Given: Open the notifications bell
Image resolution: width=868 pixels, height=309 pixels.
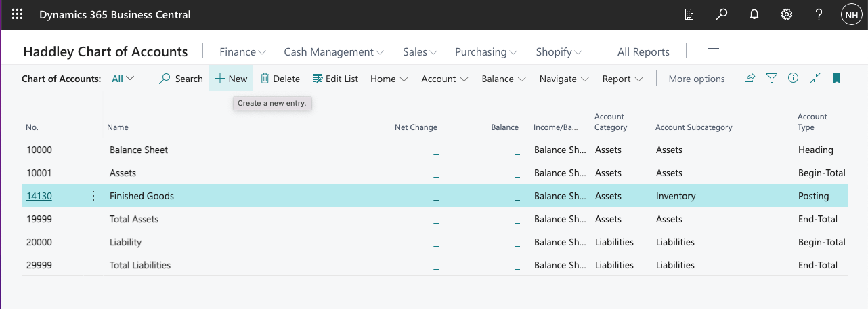Looking at the screenshot, I should tap(754, 14).
